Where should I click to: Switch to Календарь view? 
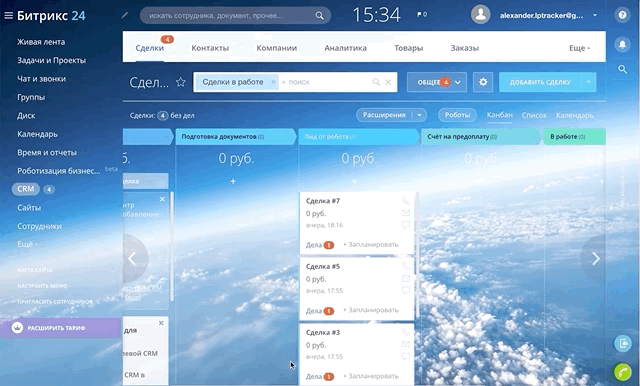click(575, 115)
